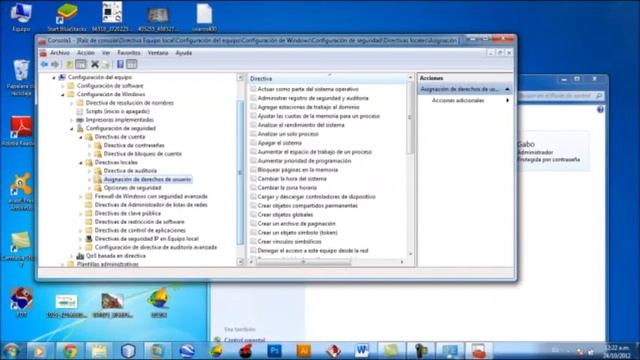Open Windows Media Player from taskbar
Screen dimensions: 640x360
[40, 351]
